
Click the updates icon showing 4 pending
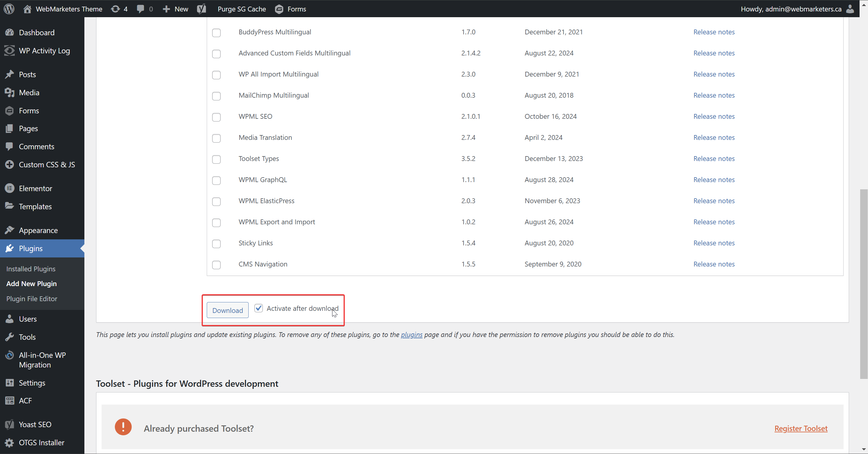click(115, 9)
